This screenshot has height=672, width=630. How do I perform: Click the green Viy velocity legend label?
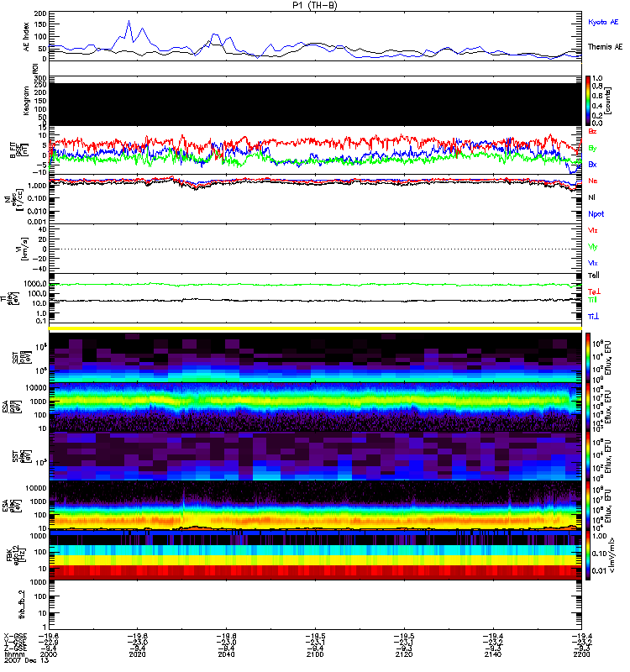coord(592,247)
